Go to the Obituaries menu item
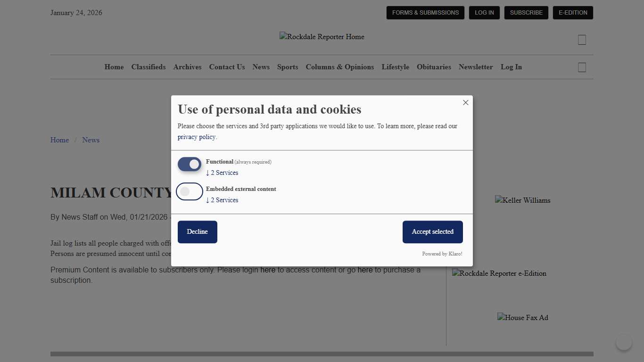 point(434,67)
